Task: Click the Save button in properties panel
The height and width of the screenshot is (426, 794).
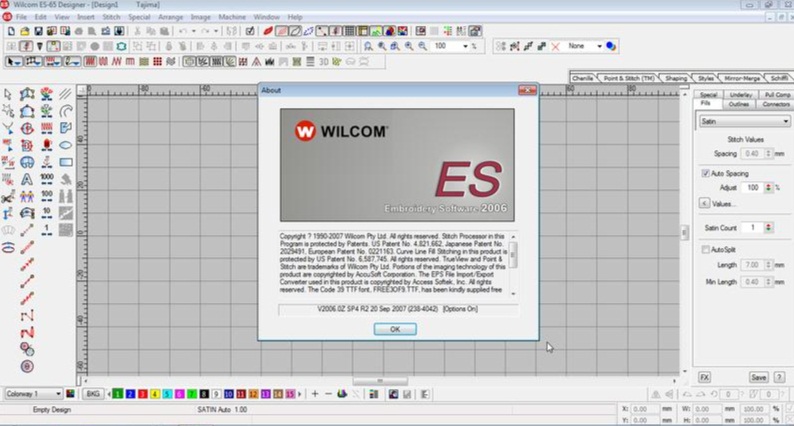Action: coord(759,377)
